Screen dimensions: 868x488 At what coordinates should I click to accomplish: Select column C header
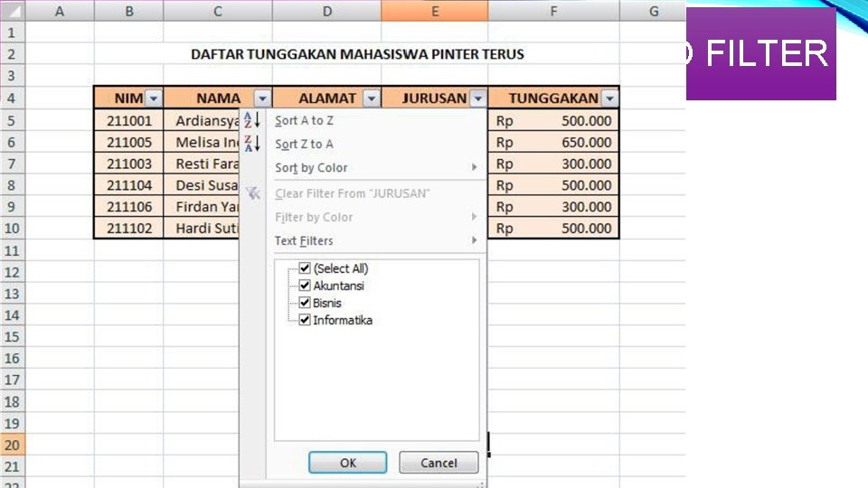point(218,11)
